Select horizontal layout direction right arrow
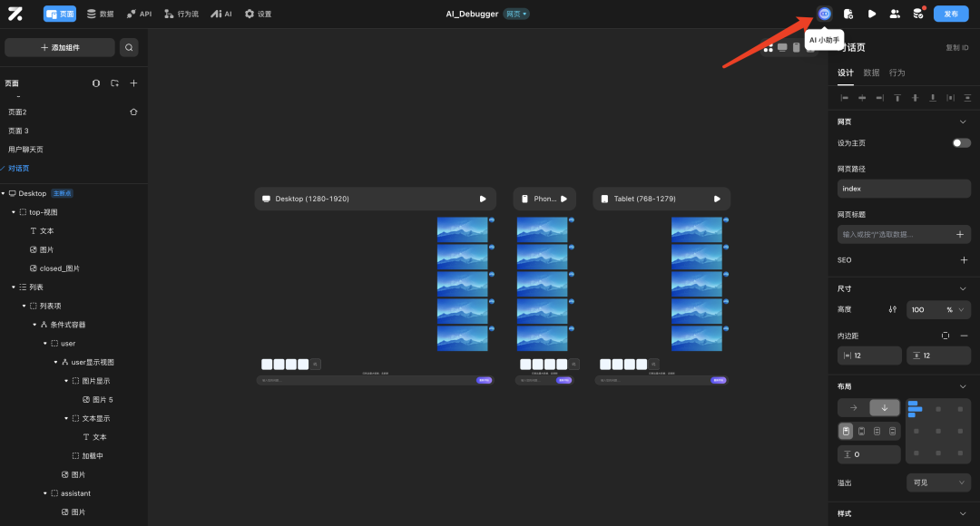The height and width of the screenshot is (526, 980). [853, 408]
